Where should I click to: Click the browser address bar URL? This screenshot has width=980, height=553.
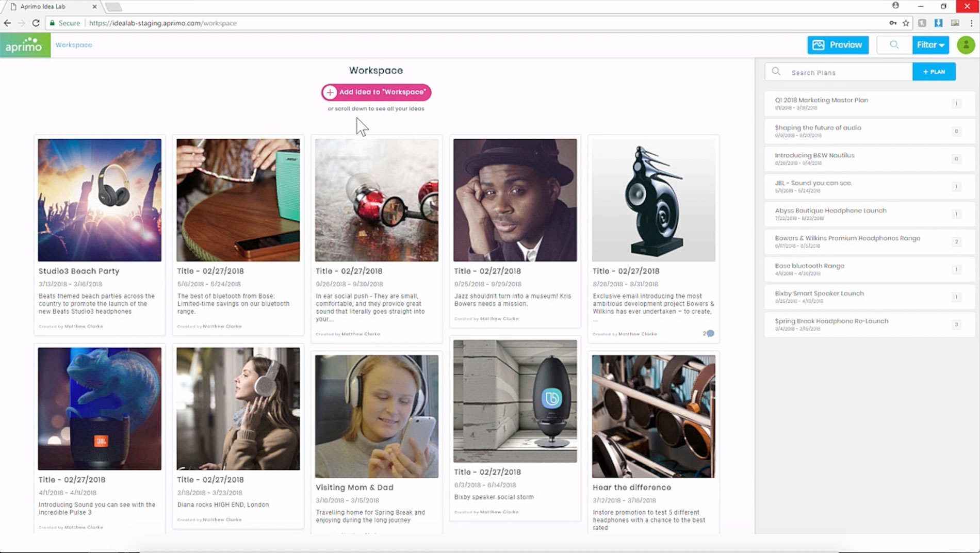click(x=162, y=23)
